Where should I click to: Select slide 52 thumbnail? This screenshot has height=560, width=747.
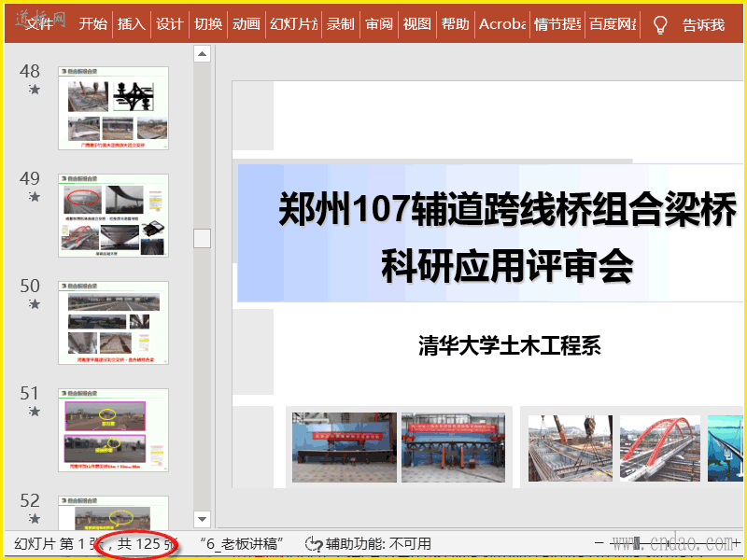pos(113,512)
